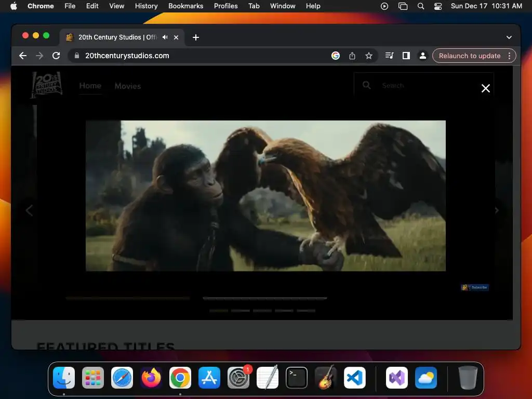This screenshot has width=532, height=399.
Task: Click the address bar URL 20thcenturystudios.com
Action: (x=127, y=56)
